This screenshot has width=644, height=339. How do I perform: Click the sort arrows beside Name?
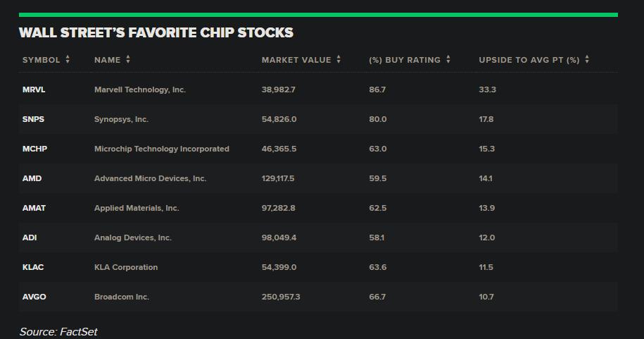pyautogui.click(x=128, y=59)
